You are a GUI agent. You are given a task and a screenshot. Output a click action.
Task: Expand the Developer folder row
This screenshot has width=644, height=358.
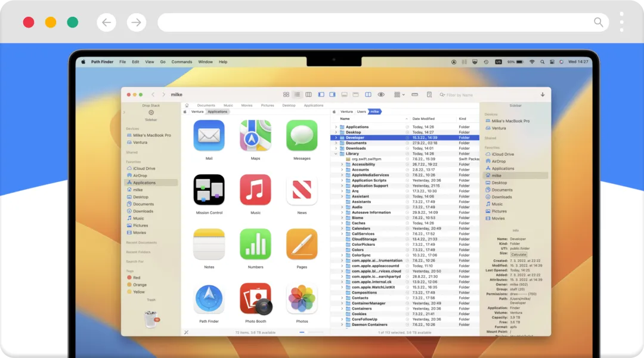[336, 138]
